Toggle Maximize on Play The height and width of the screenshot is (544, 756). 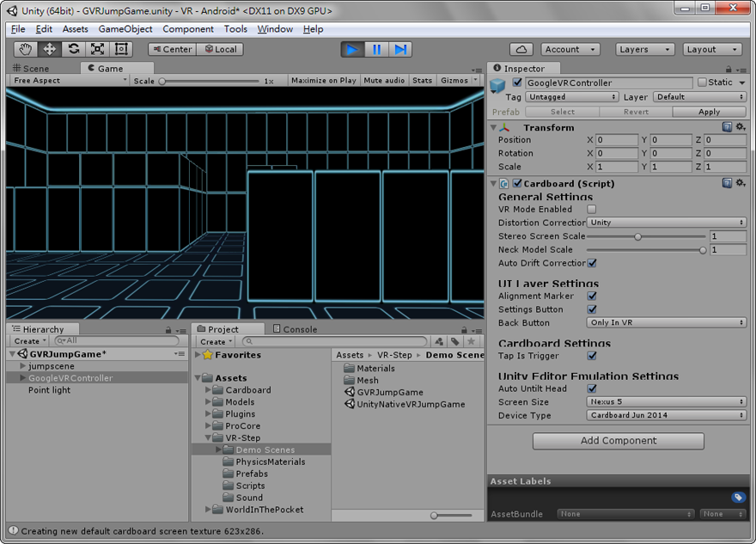(324, 81)
